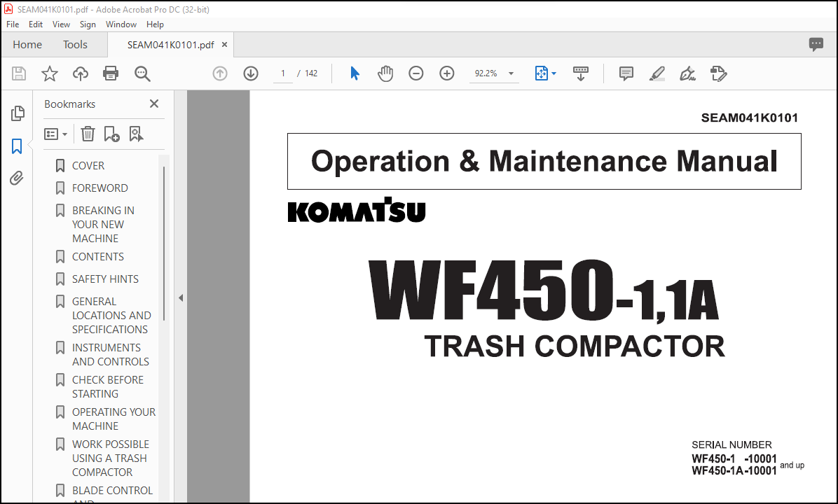Choose the Selection arrow tool
The width and height of the screenshot is (838, 504).
coord(355,73)
